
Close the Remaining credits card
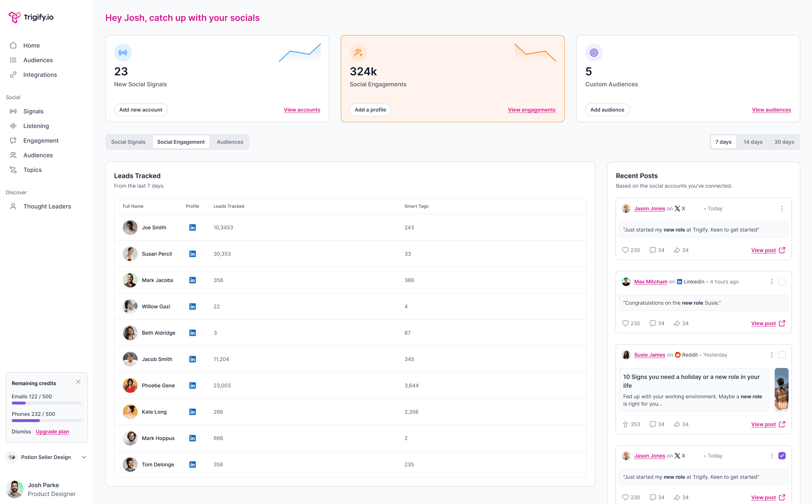78,382
